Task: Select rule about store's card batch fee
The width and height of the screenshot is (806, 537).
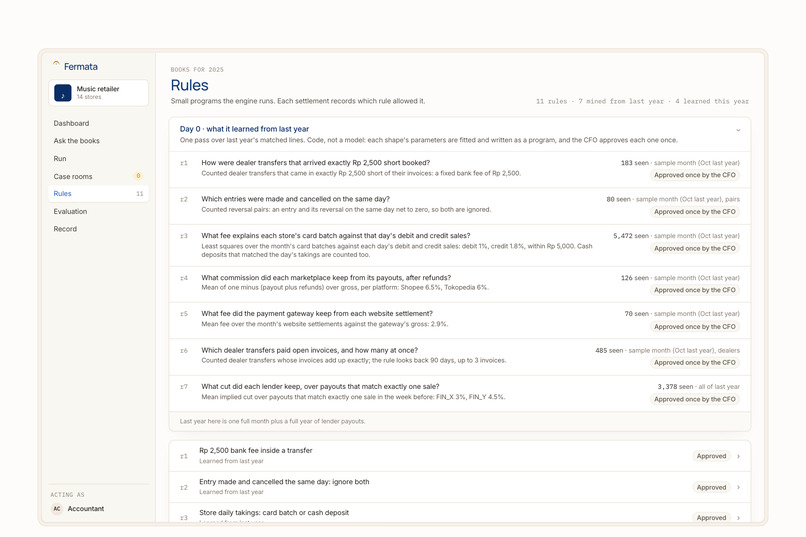Action: pos(460,245)
